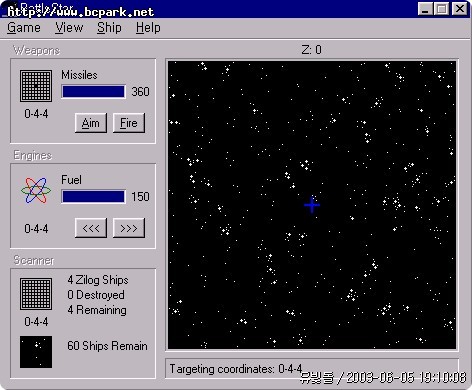Click the missile count 360
The width and height of the screenshot is (472, 390).
(x=140, y=92)
